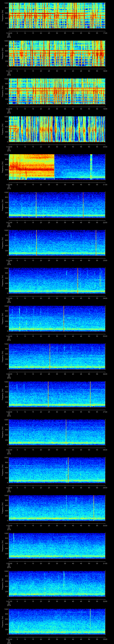Click the red spike near 54 seconds in the 5:22:00 panel

click(x=96, y=243)
